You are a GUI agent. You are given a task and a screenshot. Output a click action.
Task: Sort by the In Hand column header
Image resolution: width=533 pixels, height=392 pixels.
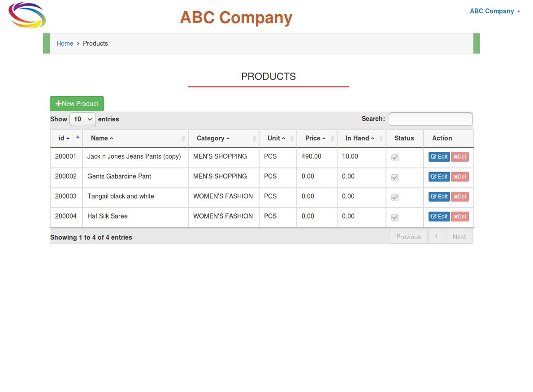360,138
